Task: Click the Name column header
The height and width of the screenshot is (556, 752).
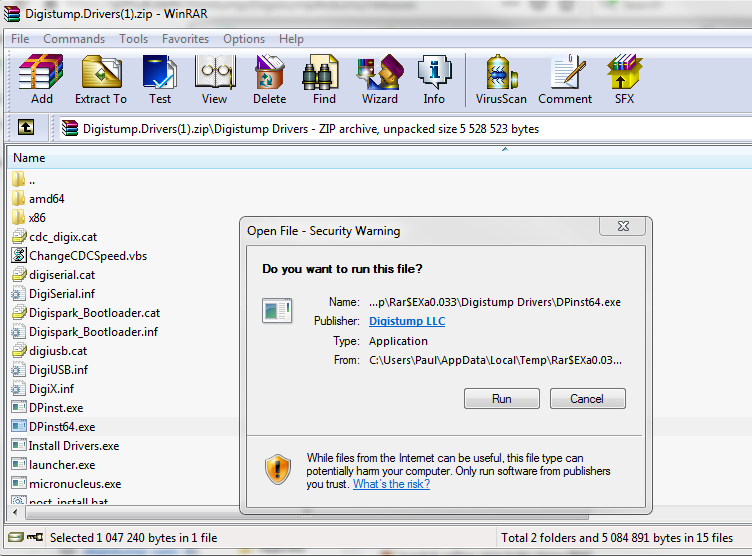Action: [x=29, y=158]
